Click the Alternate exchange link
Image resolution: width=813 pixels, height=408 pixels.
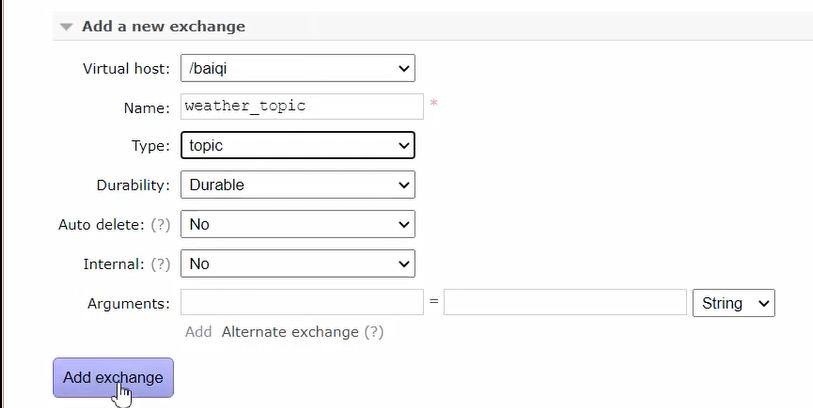[289, 331]
